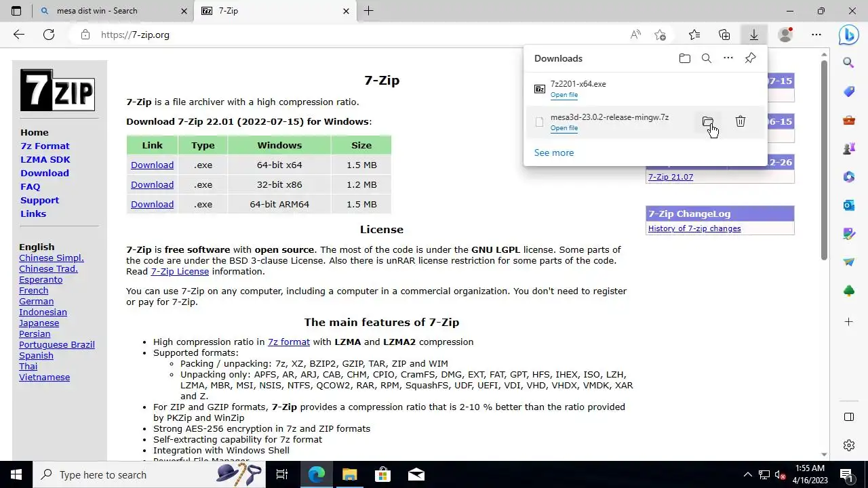868x488 pixels.
Task: Open sidebar Tools briefcase icon
Action: [x=849, y=121]
